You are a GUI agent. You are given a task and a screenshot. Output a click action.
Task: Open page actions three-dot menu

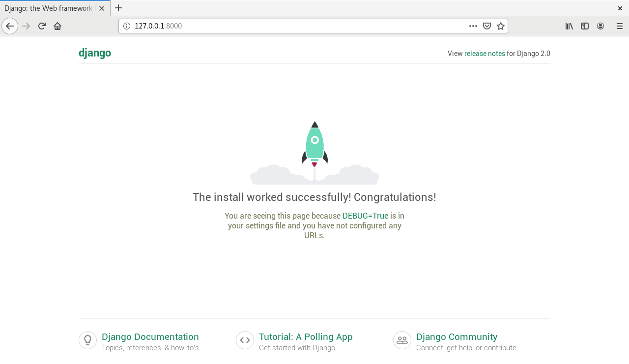coord(473,26)
